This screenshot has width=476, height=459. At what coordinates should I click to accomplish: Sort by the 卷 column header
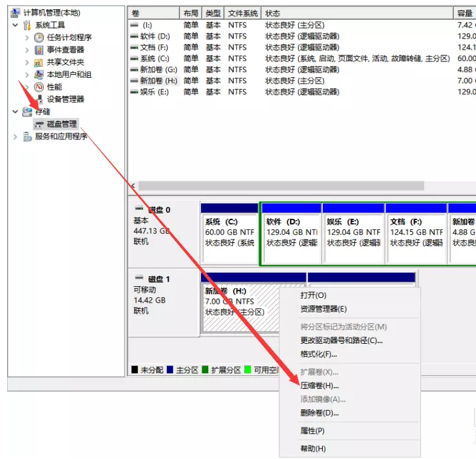[154, 13]
